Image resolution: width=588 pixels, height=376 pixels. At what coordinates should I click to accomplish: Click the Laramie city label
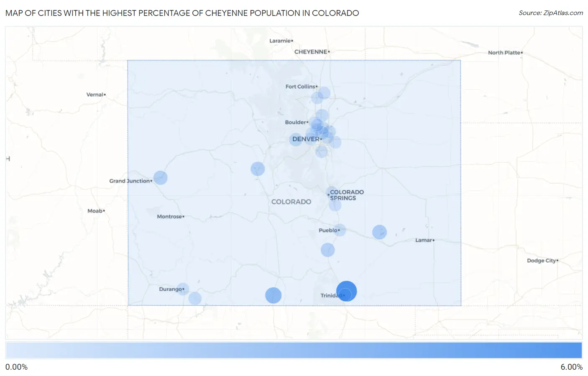point(280,41)
